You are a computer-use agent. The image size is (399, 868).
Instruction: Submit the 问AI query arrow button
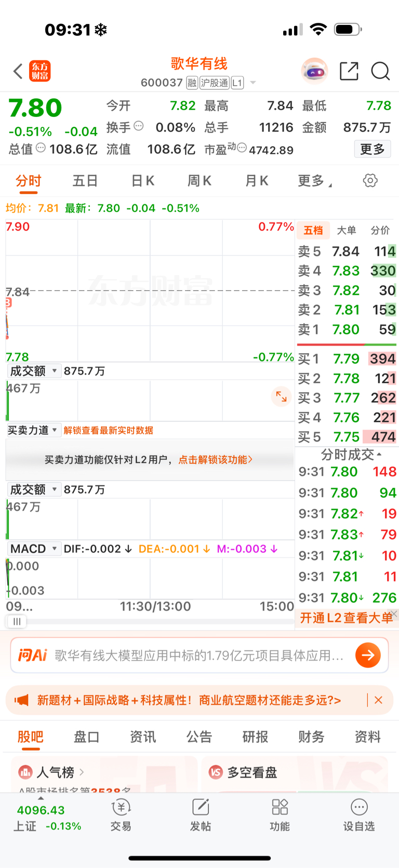point(368,655)
